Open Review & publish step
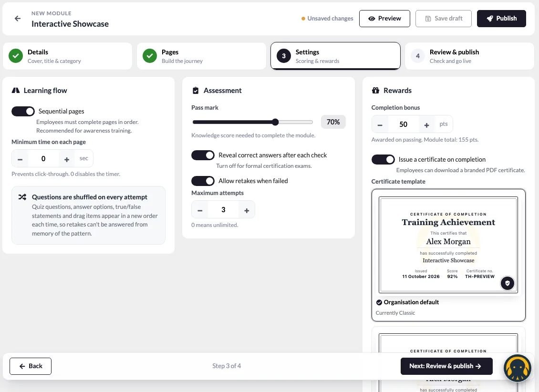Viewport: 539px width, 392px height. 469,56
